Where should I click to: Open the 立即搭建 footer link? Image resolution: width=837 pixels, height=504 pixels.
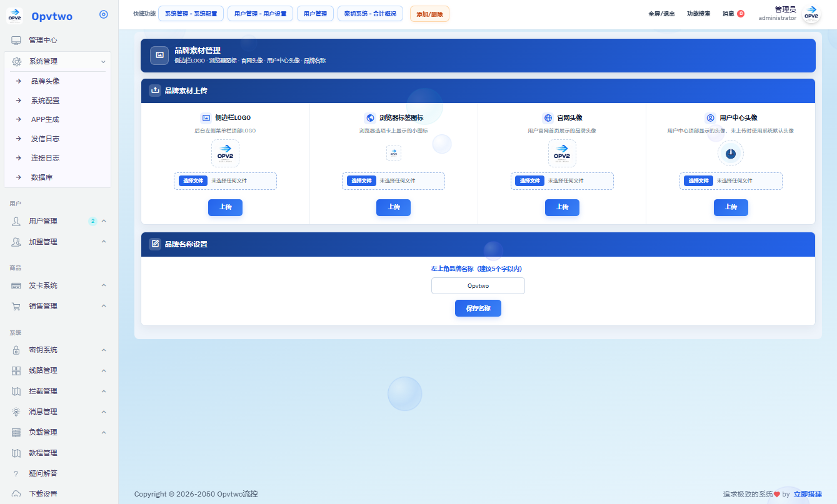click(x=808, y=494)
